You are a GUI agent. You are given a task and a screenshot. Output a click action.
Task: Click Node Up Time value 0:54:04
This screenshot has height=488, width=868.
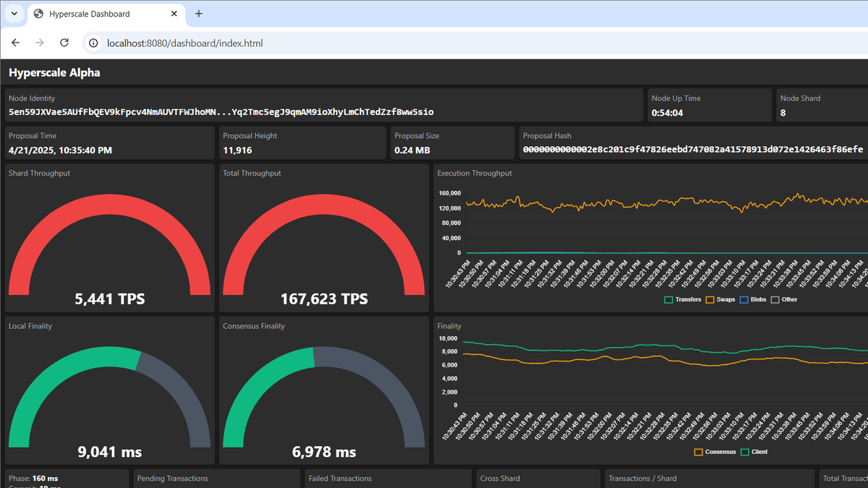(x=668, y=113)
